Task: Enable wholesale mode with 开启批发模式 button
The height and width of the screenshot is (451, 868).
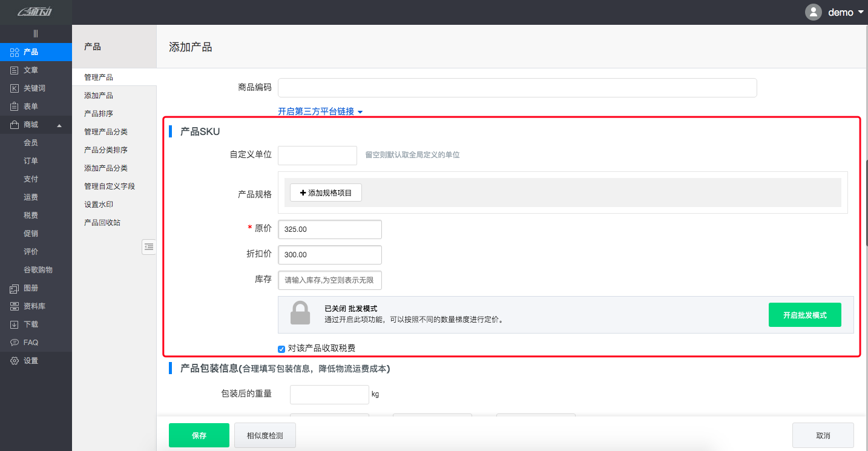Action: (804, 315)
